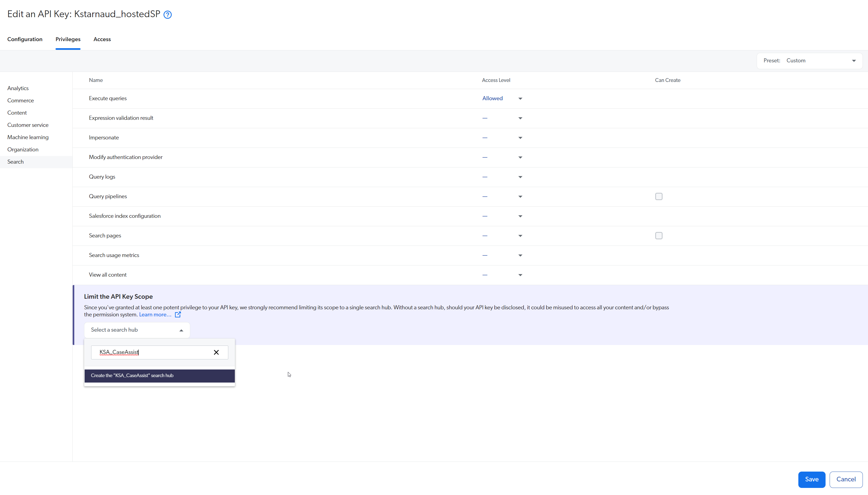868x495 pixels.
Task: Click the Name column header
Action: pyautogui.click(x=96, y=80)
